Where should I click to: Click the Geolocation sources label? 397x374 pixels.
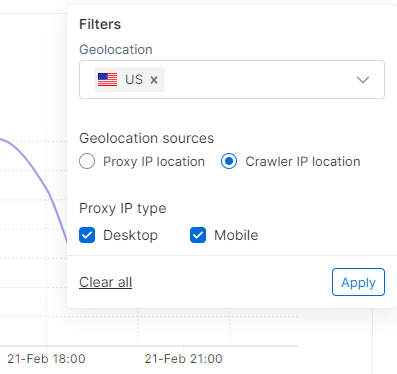pyautogui.click(x=146, y=138)
